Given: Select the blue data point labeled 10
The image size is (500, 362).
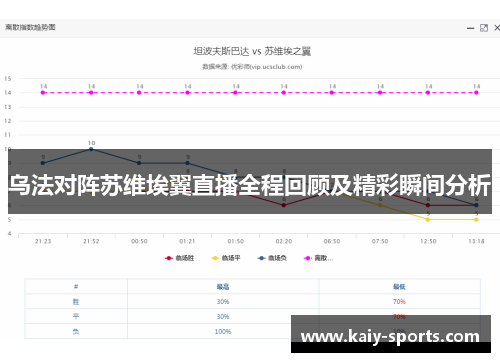Looking at the screenshot, I should pos(91,149).
